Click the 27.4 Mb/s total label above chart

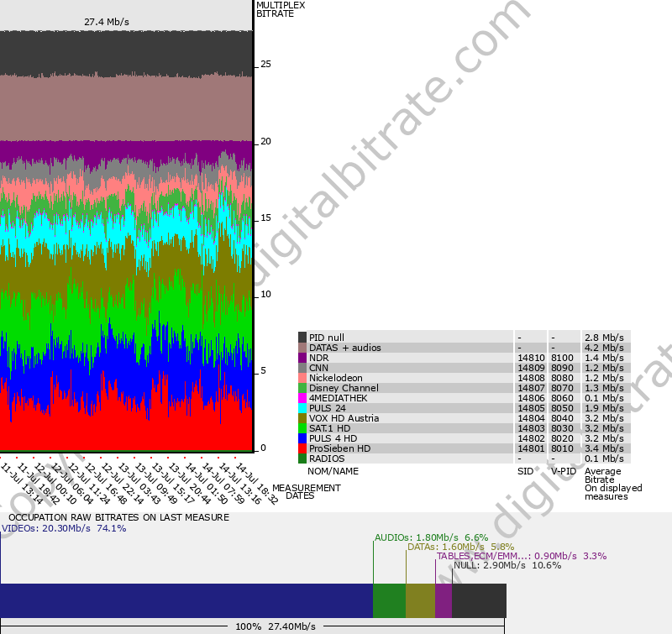pos(107,22)
